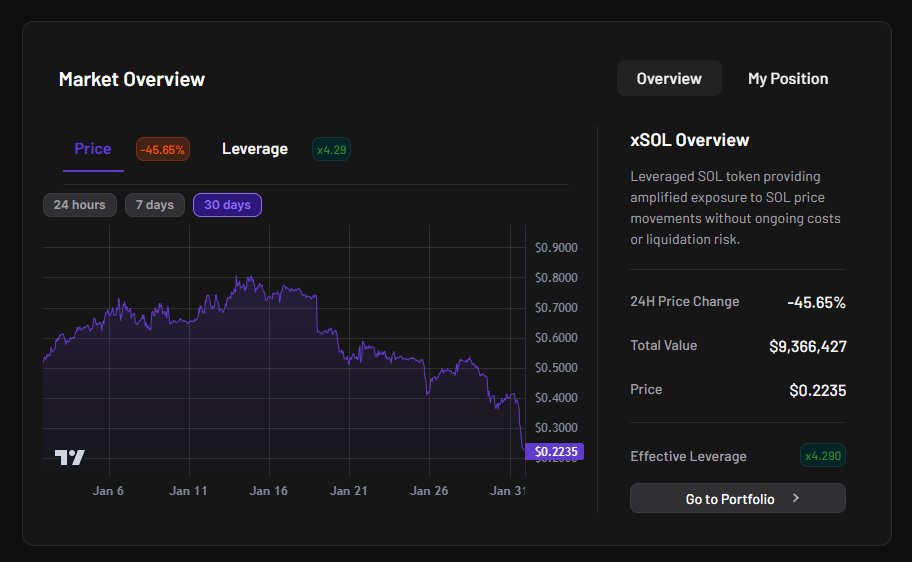Click the x4.29 leverage badge
The image size is (912, 562).
(331, 150)
